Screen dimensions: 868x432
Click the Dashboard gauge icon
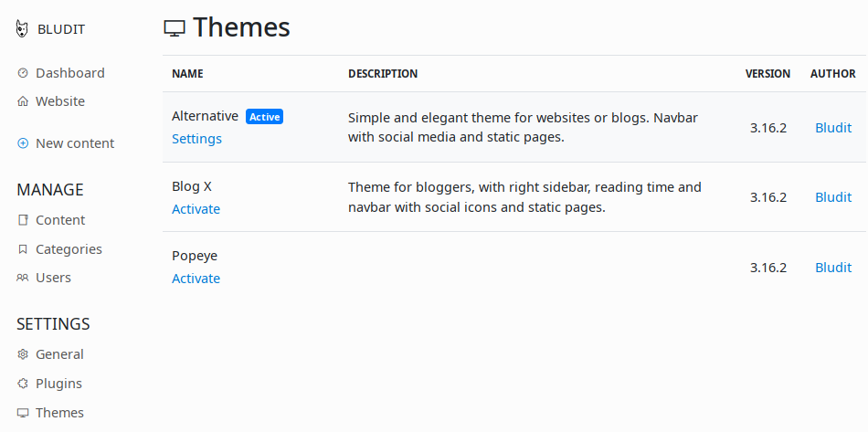[23, 73]
